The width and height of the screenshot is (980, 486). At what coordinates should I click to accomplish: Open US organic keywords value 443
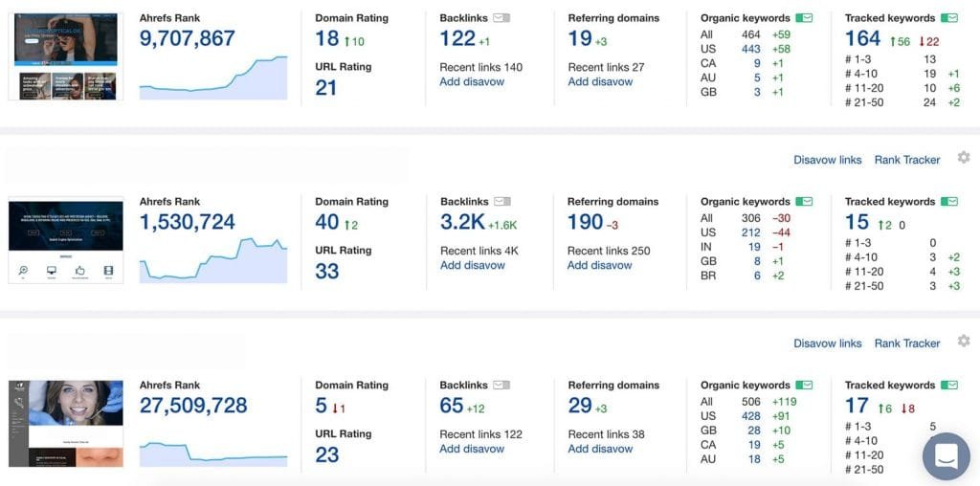pyautogui.click(x=751, y=49)
